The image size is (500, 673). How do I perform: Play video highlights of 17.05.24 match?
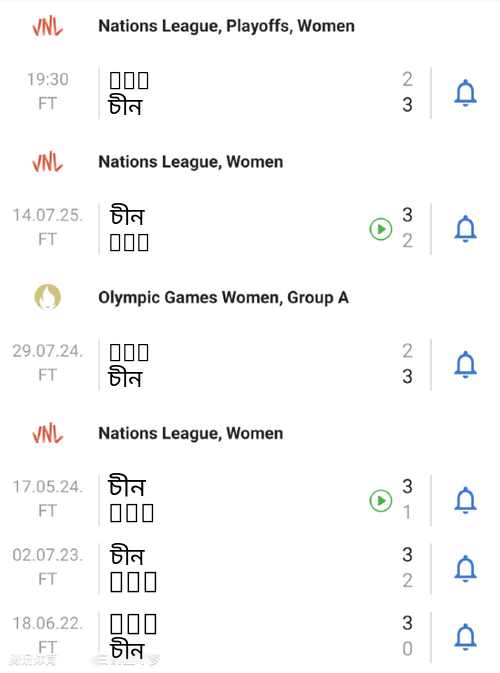(381, 500)
